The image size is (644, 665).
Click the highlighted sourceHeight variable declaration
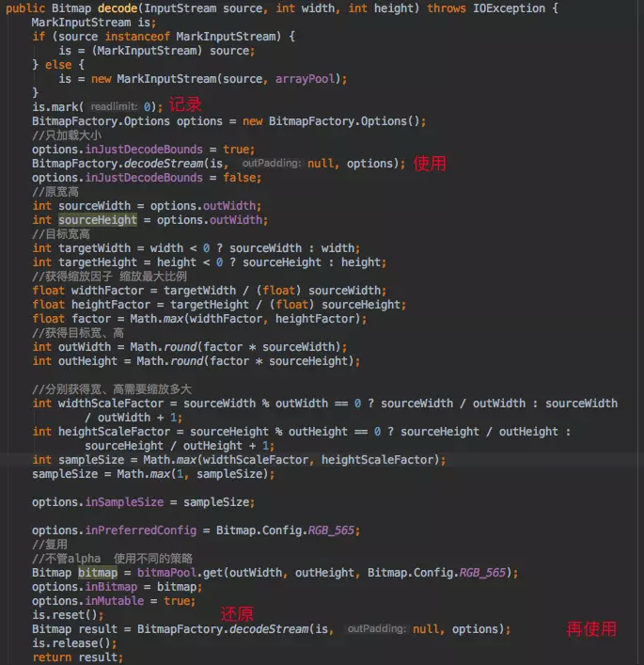98,220
